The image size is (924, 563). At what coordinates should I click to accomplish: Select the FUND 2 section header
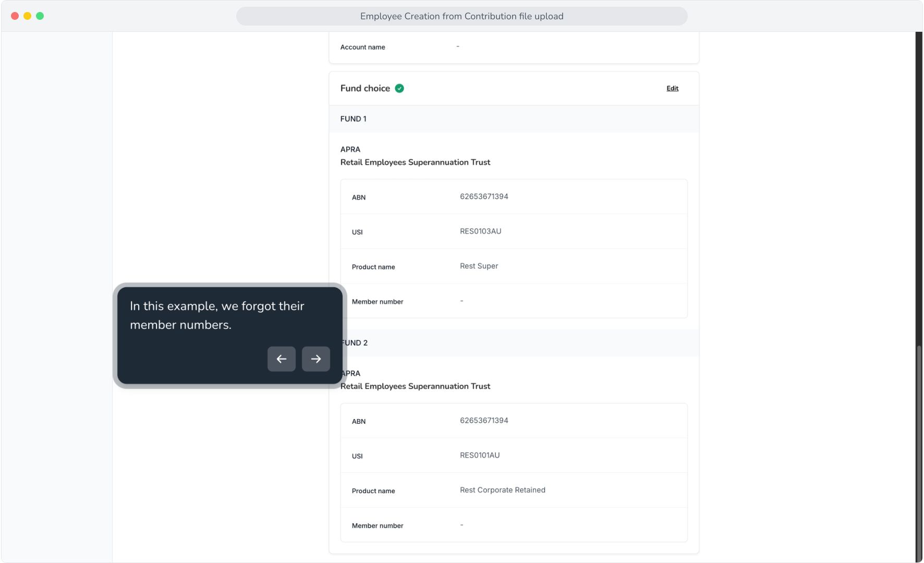pyautogui.click(x=514, y=343)
